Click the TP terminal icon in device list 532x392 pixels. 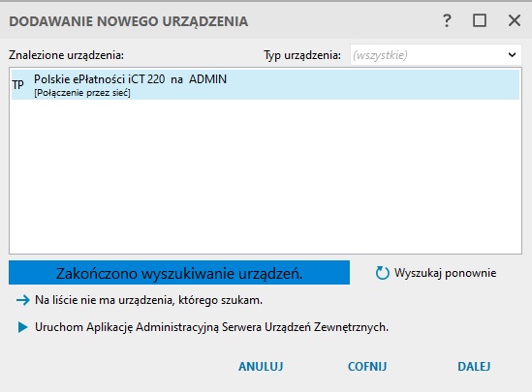point(18,84)
